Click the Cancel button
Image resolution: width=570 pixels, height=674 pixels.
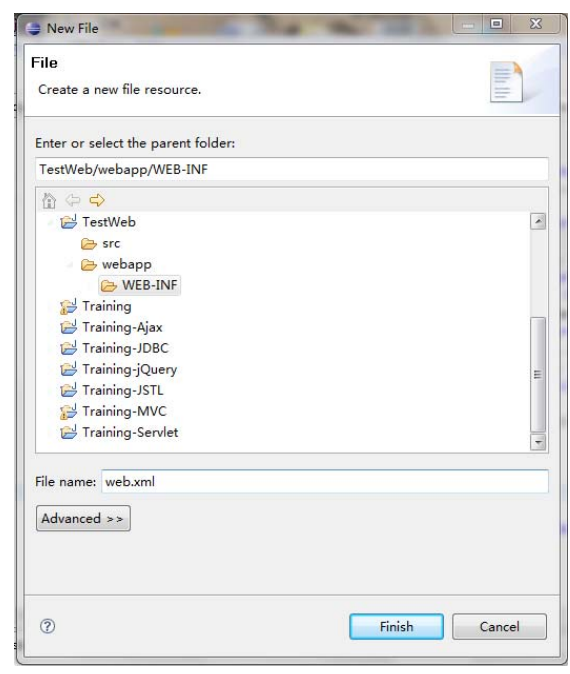tap(499, 626)
